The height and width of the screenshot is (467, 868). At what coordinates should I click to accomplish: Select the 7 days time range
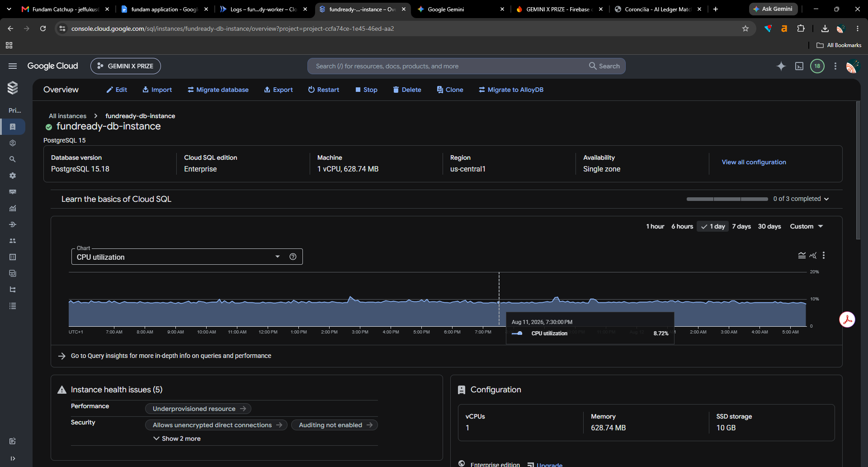point(741,226)
